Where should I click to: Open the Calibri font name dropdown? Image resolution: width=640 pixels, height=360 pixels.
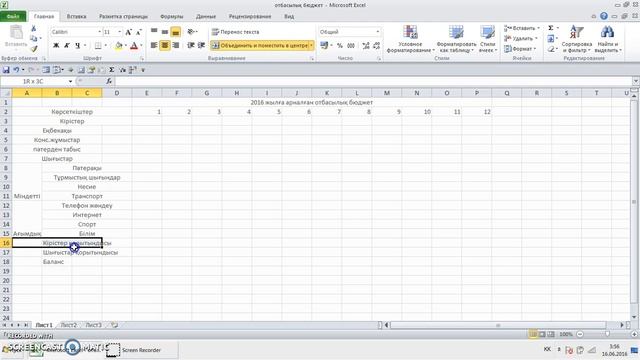coord(99,32)
